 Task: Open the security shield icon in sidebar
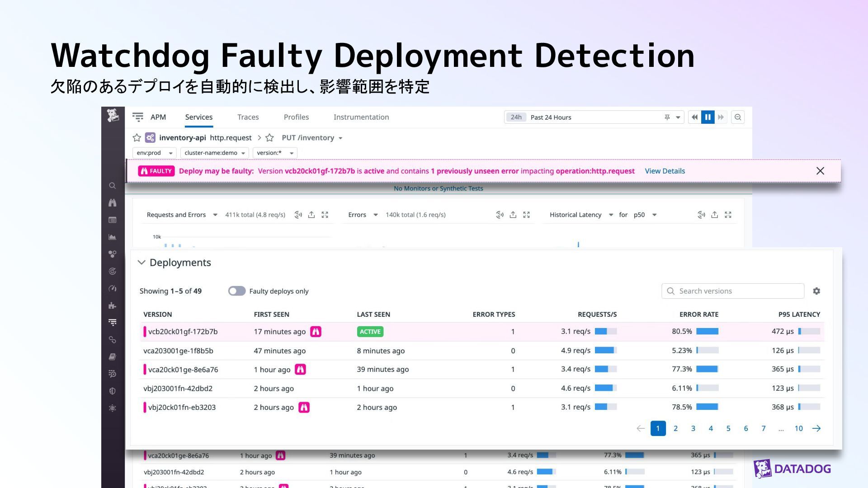112,391
